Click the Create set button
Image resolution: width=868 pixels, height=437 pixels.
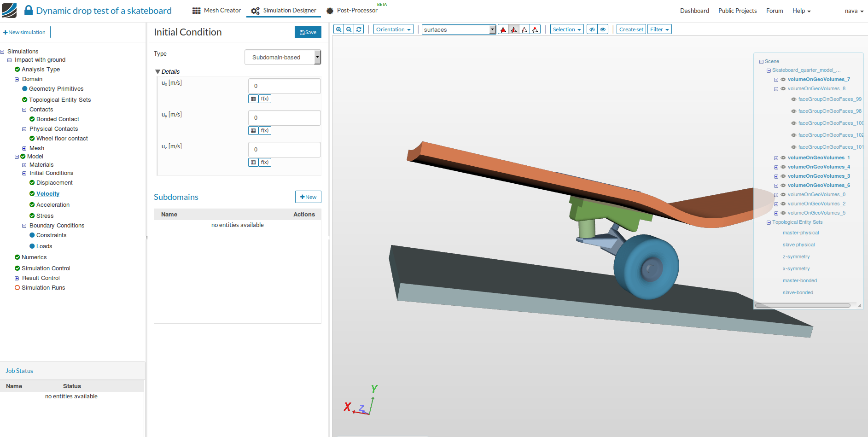pyautogui.click(x=631, y=29)
